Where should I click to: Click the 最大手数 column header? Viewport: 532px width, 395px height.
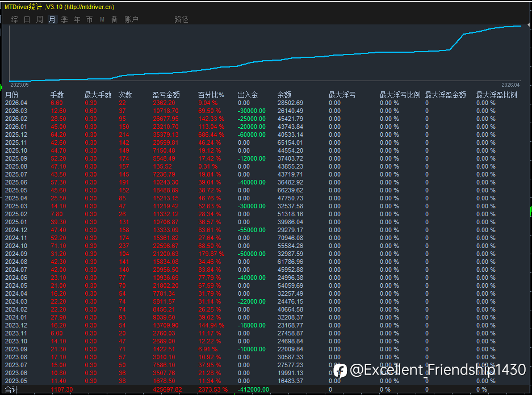coord(98,95)
